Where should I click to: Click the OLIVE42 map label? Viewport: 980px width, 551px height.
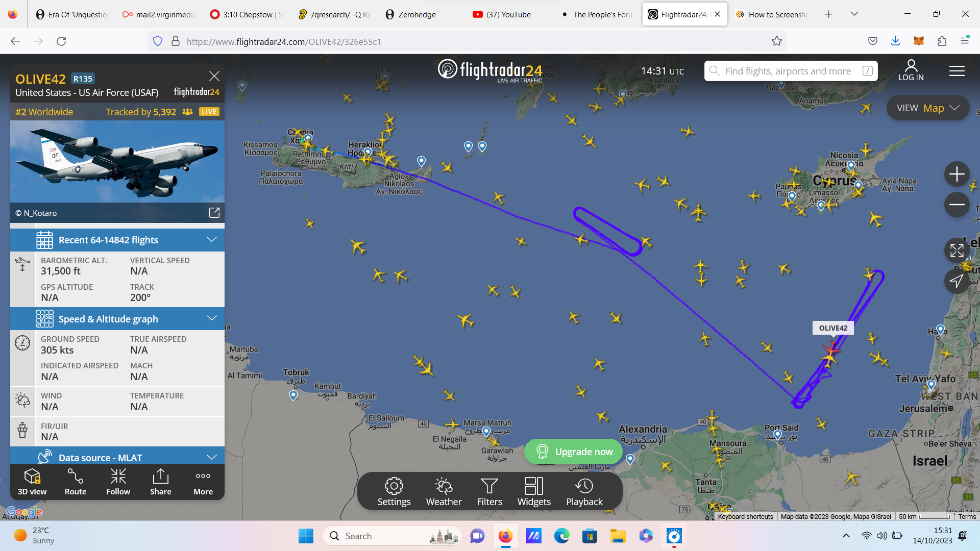tap(833, 328)
